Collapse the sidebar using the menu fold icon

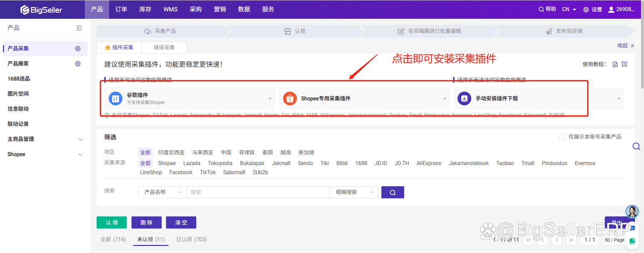click(x=79, y=28)
